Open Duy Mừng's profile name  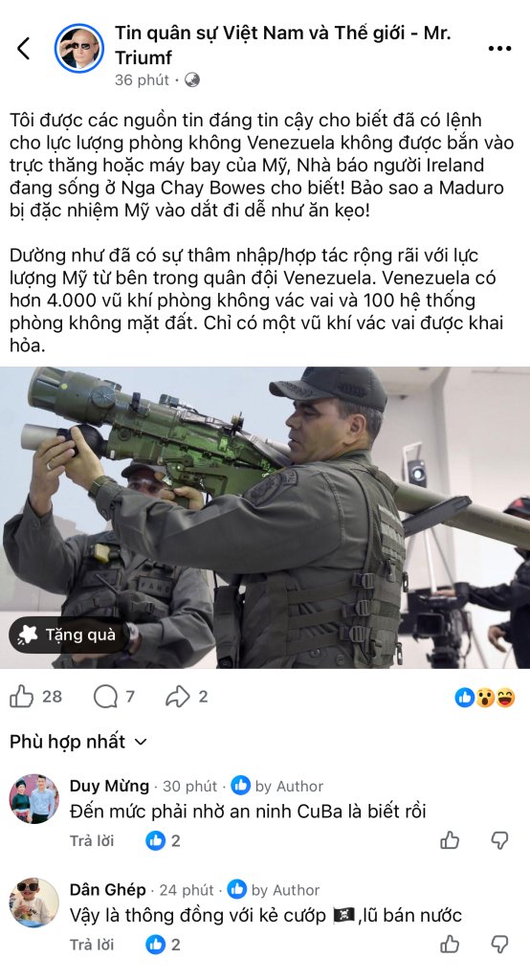[x=109, y=786]
